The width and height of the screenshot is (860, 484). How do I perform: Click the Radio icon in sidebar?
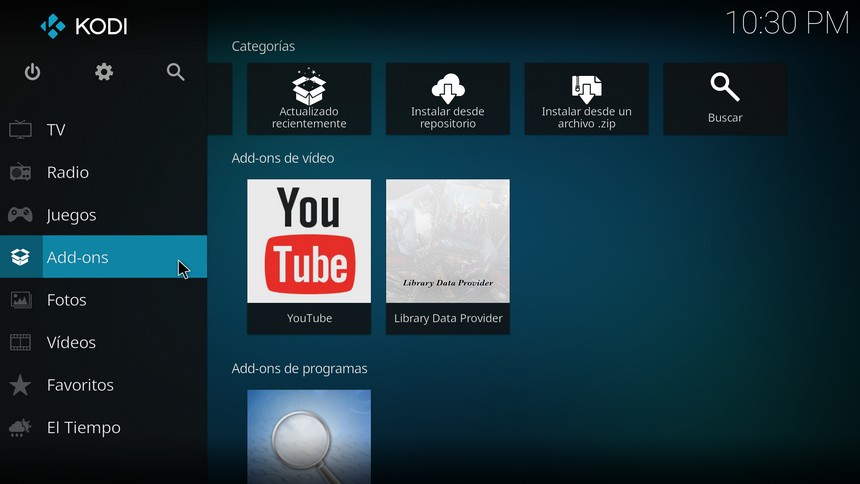20,172
